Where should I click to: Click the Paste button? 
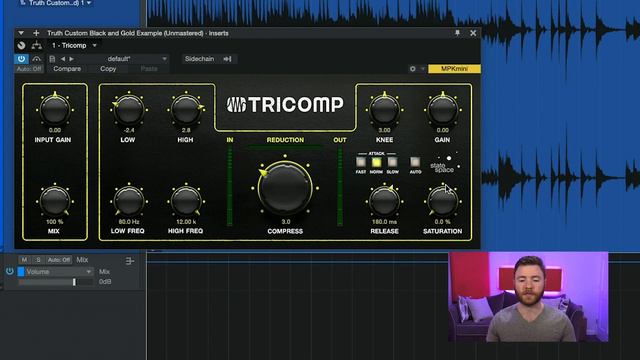[x=149, y=69]
